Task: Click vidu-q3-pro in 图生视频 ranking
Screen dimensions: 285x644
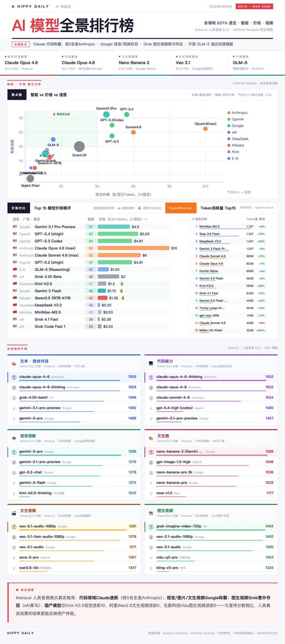Action: click(x=166, y=557)
